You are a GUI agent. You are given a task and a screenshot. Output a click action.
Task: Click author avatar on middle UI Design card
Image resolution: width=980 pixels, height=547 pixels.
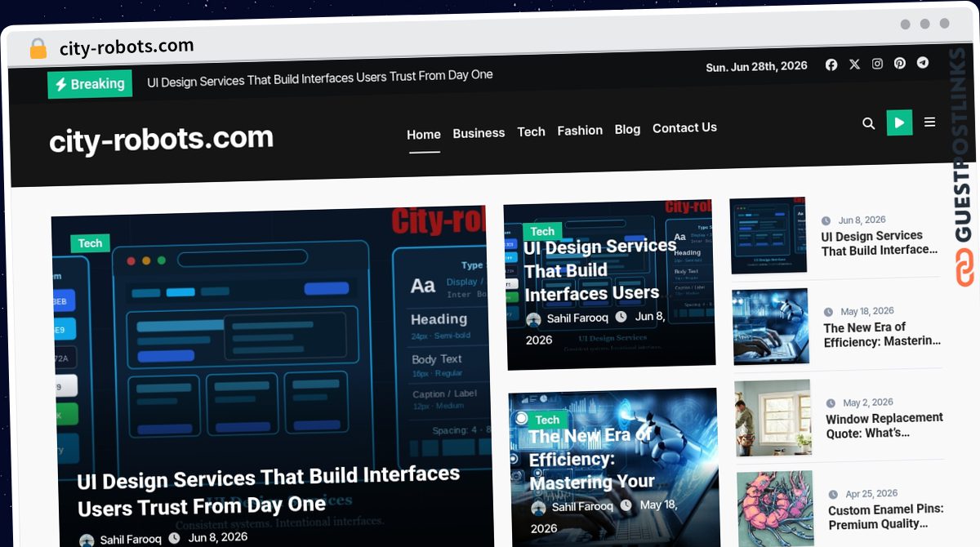pyautogui.click(x=533, y=320)
